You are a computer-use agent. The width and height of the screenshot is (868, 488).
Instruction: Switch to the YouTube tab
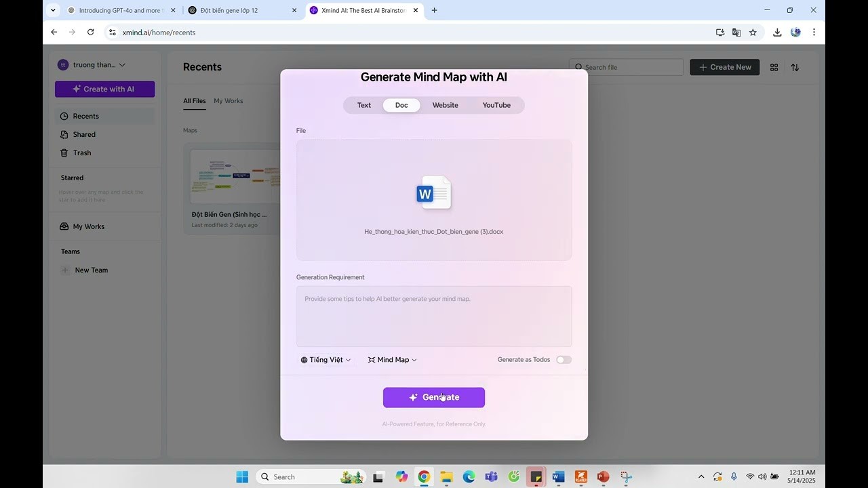tap(496, 105)
